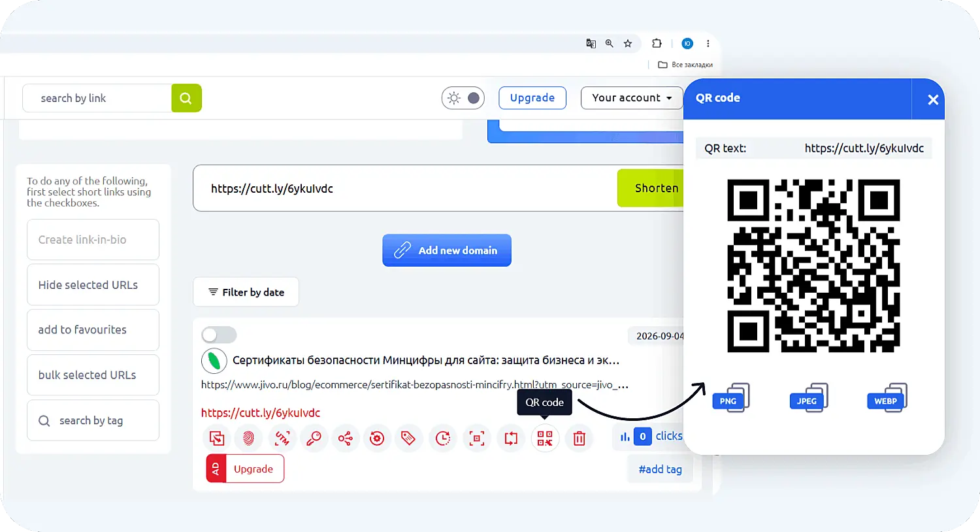Screen dimensions: 980x532
Task: Click the Add new domain button
Action: [x=447, y=250]
